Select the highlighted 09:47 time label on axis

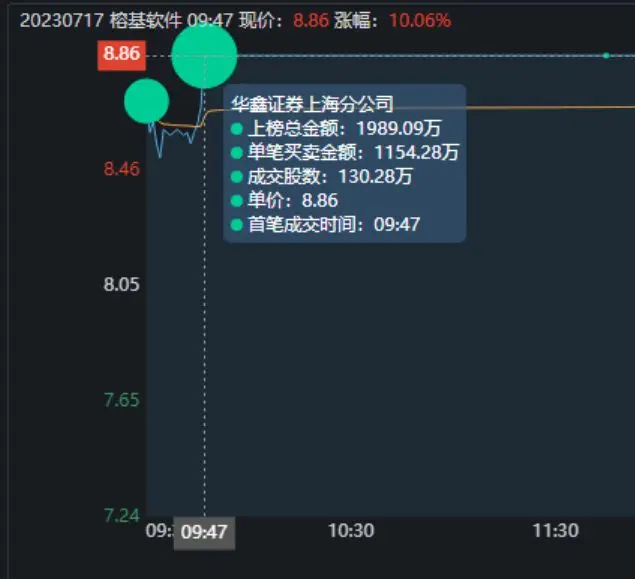pos(204,532)
